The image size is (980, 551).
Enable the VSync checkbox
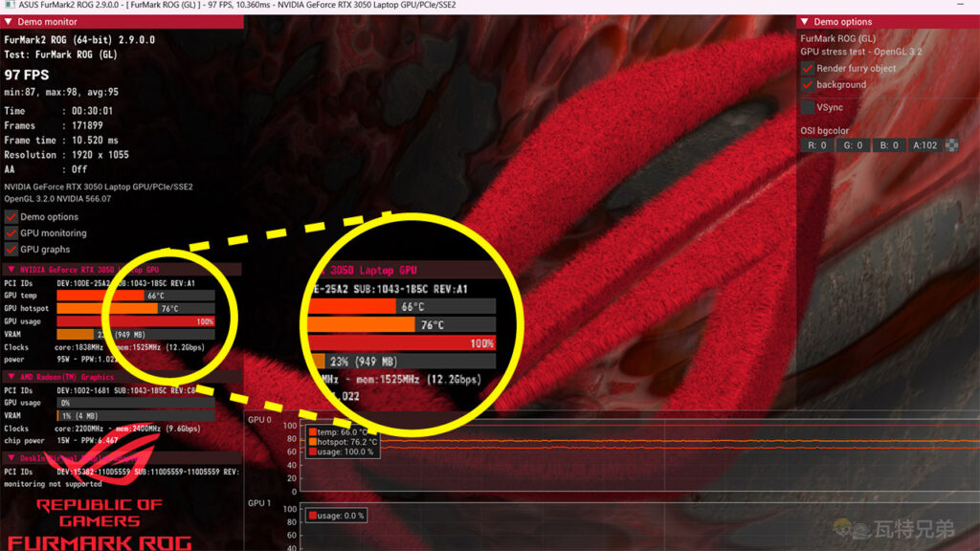coord(808,107)
